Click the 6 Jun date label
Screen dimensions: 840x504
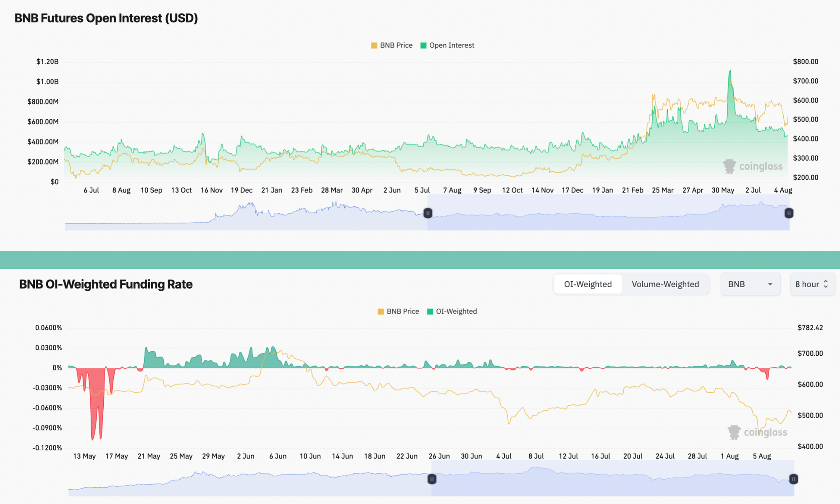(x=278, y=456)
